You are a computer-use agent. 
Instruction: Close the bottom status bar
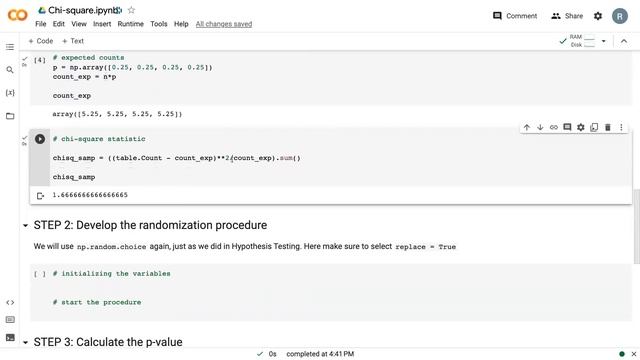[634, 354]
